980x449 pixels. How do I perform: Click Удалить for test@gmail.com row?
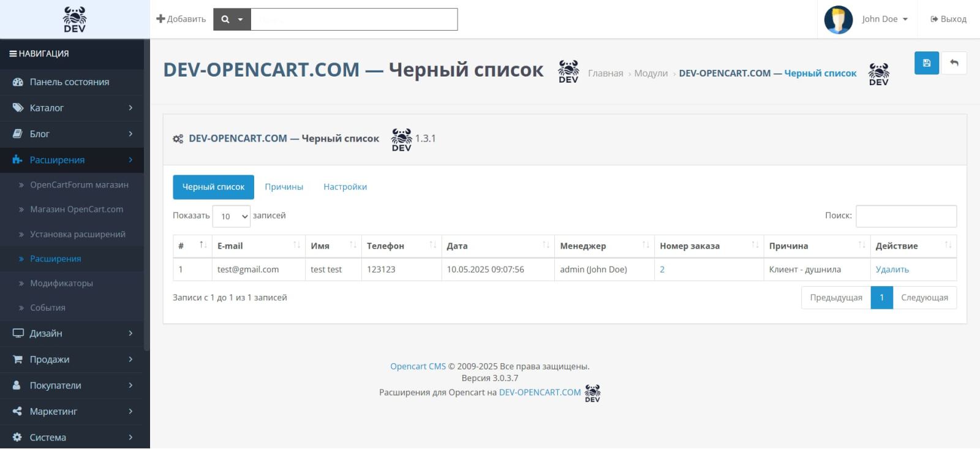tap(892, 270)
